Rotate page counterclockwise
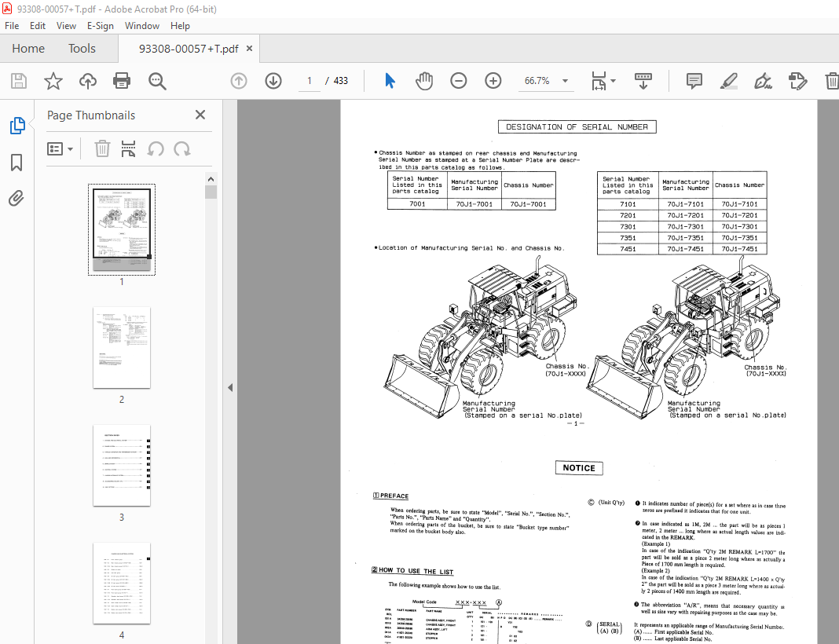839x644 pixels. [156, 148]
